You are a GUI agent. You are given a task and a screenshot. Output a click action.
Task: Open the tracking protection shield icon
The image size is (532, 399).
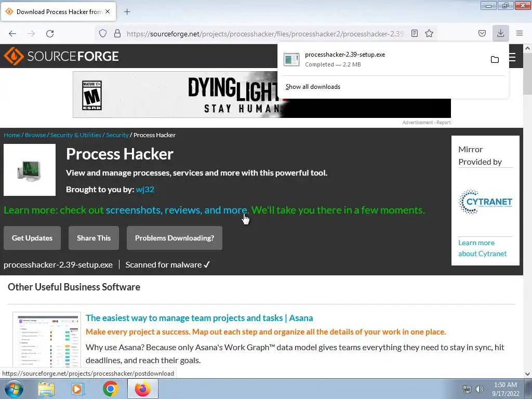pyautogui.click(x=103, y=33)
